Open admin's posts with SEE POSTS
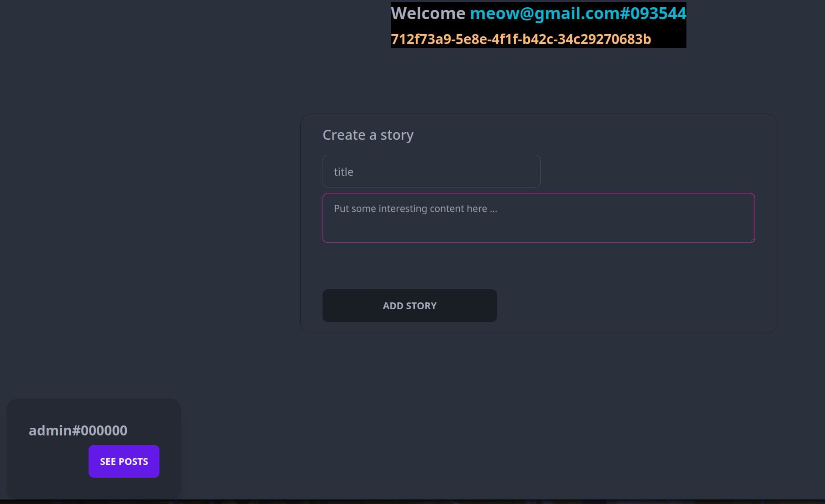 coord(124,461)
